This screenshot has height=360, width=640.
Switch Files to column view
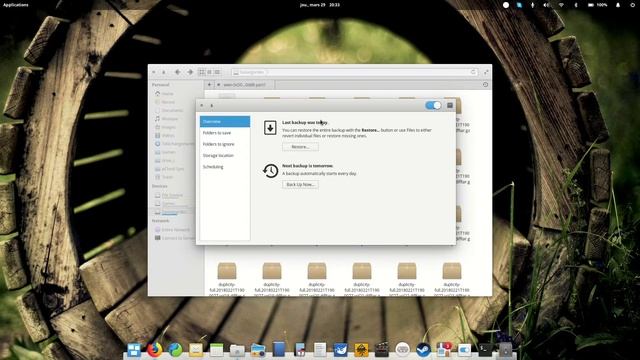218,72
